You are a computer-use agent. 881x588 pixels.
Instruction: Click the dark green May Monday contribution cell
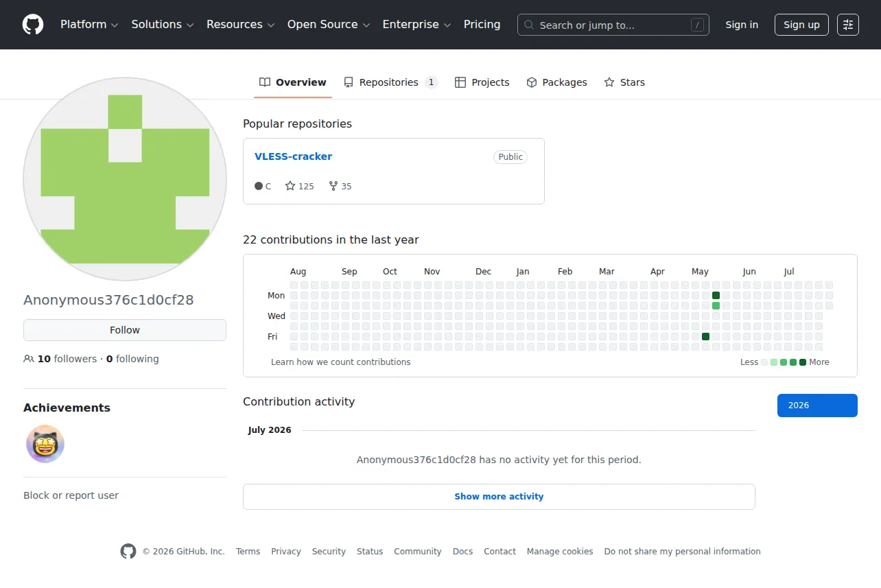(x=716, y=296)
